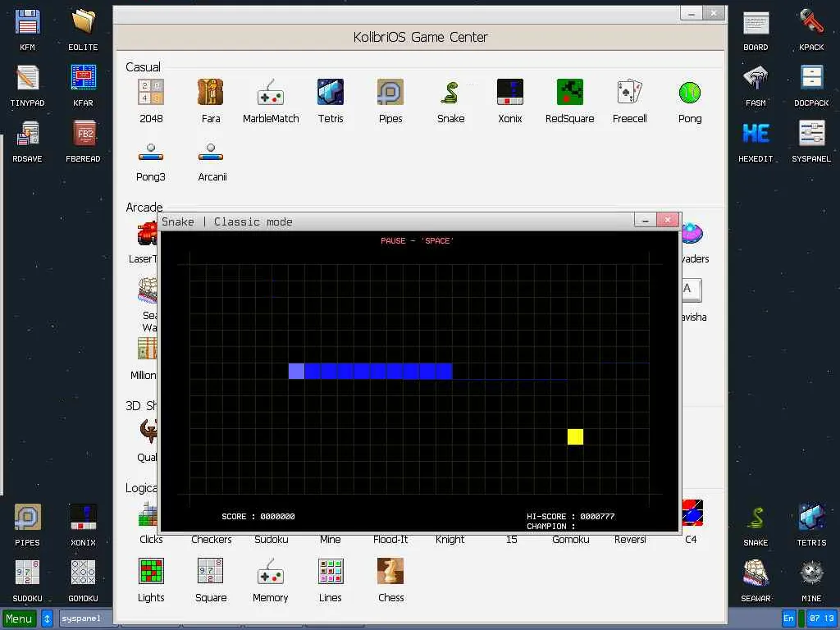840x630 pixels.
Task: Launch the Fara game
Action: pyautogui.click(x=211, y=92)
